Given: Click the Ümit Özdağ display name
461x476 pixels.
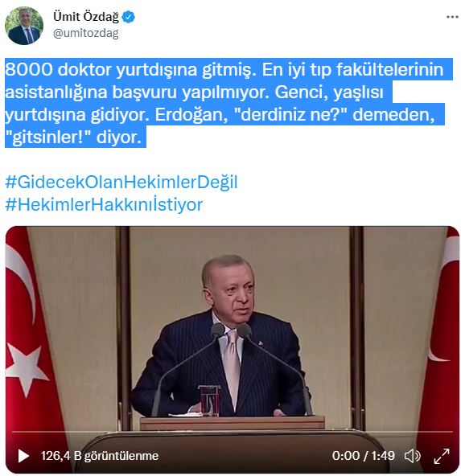Looking at the screenshot, I should (x=86, y=16).
